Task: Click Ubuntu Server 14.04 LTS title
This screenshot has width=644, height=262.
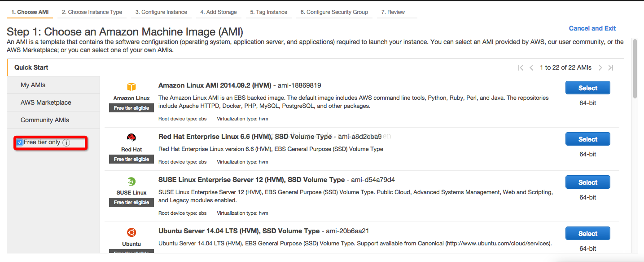Action: tap(239, 231)
